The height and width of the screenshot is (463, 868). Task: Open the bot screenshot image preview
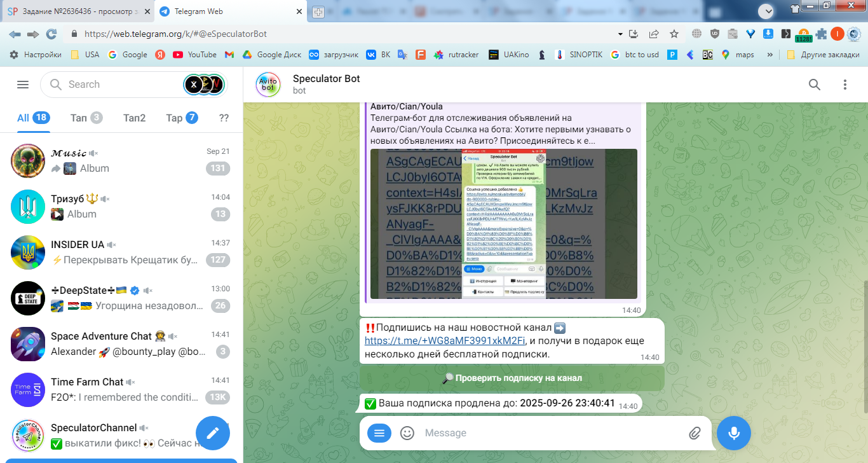click(504, 224)
